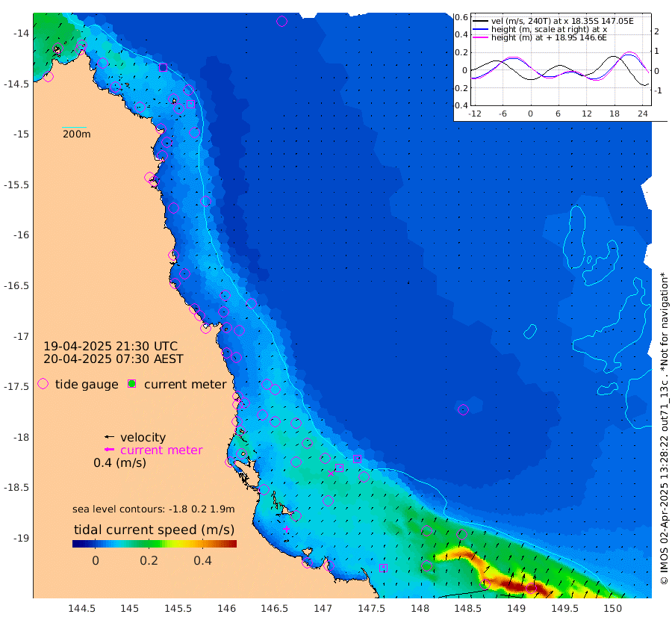Click the 'tide gauge' legend label

[x=87, y=384]
